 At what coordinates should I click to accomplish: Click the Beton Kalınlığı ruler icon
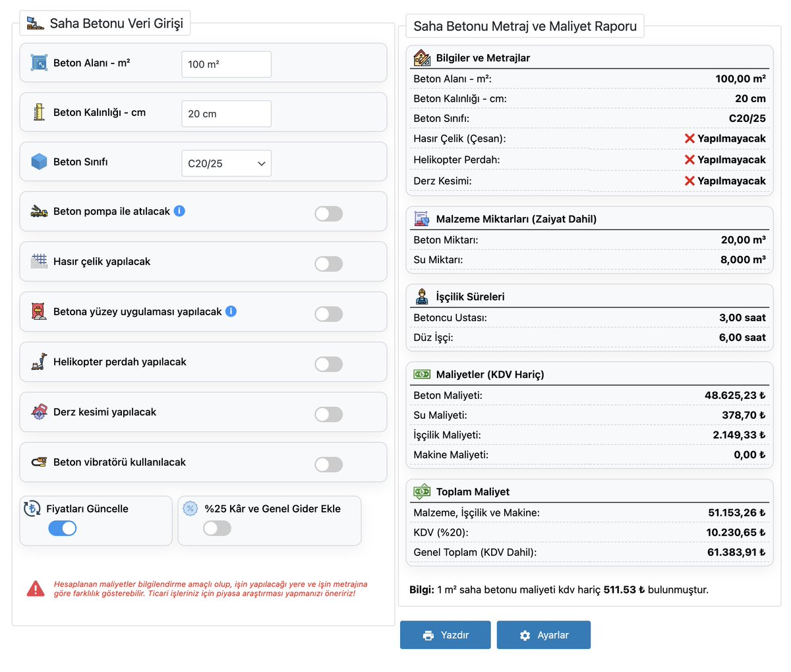point(40,112)
